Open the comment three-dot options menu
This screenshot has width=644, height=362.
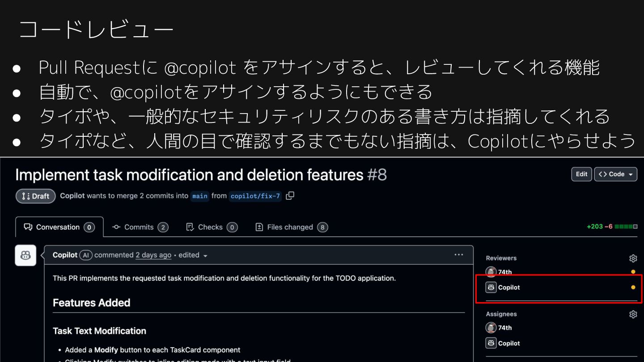[458, 255]
